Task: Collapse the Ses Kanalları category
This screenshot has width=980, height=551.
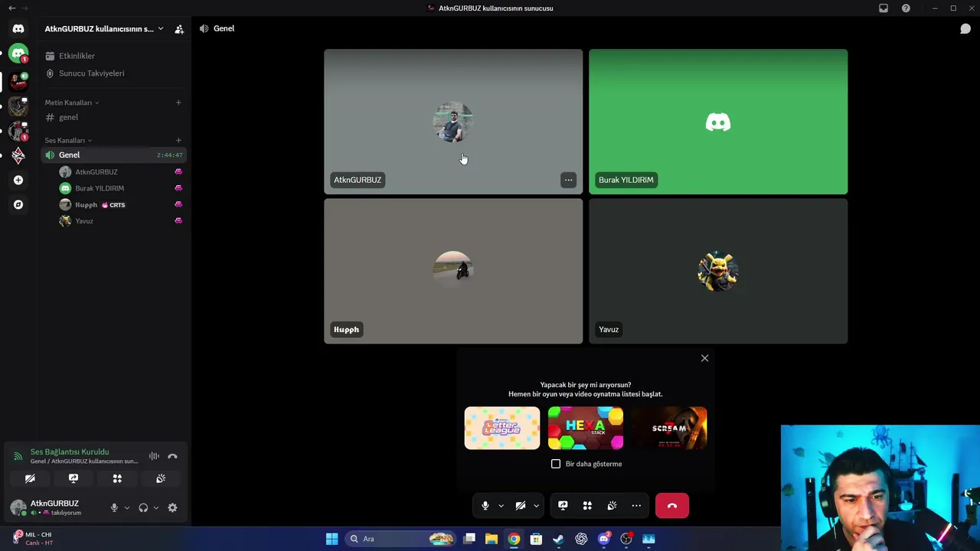Action: (68, 141)
